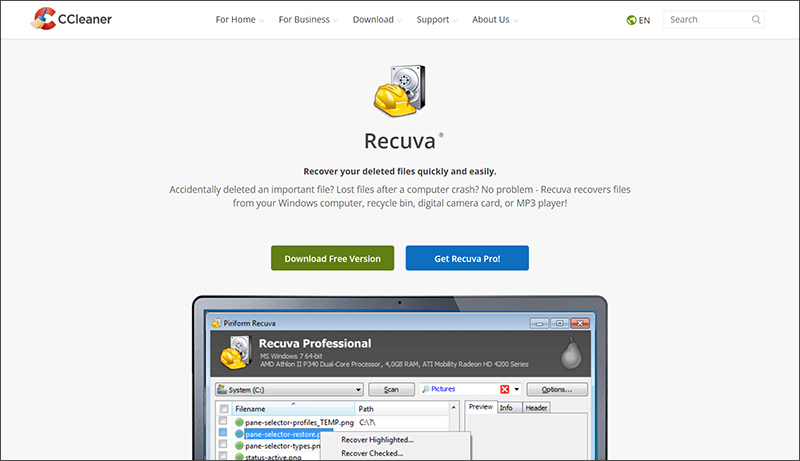This screenshot has width=800, height=461.
Task: Click Get Recuva Pro! button
Action: tap(467, 258)
